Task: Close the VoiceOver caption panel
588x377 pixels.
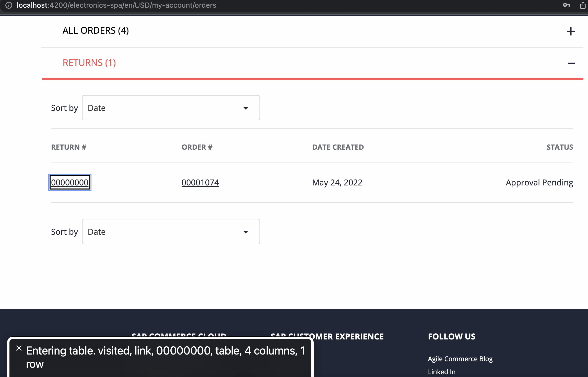Action: coord(19,348)
